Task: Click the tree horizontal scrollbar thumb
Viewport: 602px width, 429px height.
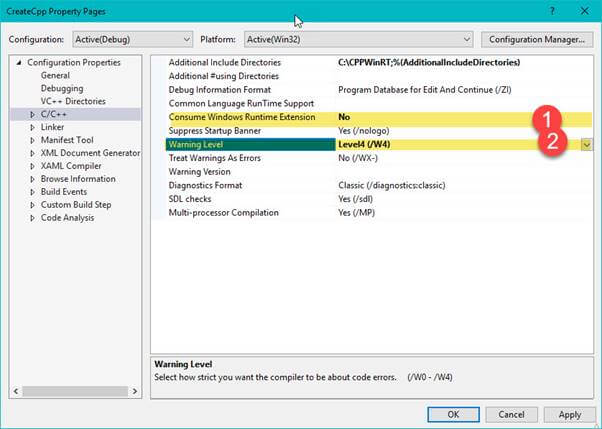Action: click(75, 391)
